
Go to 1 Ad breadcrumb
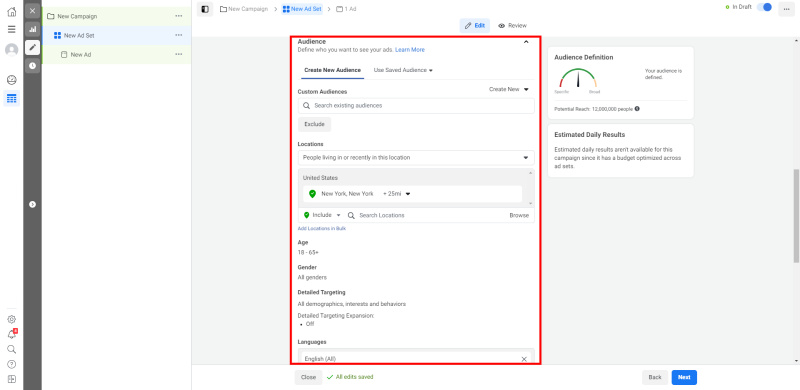click(x=346, y=9)
